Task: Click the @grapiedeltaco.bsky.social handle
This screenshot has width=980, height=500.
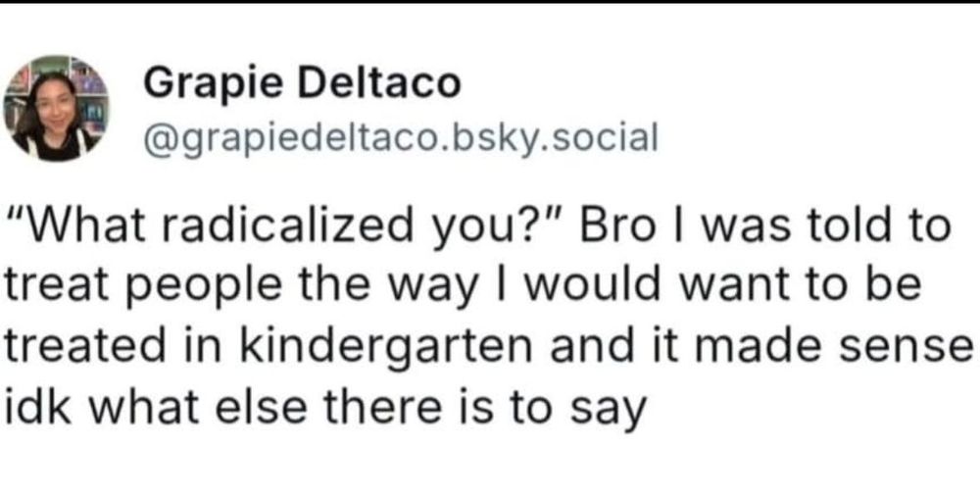Action: 400,136
